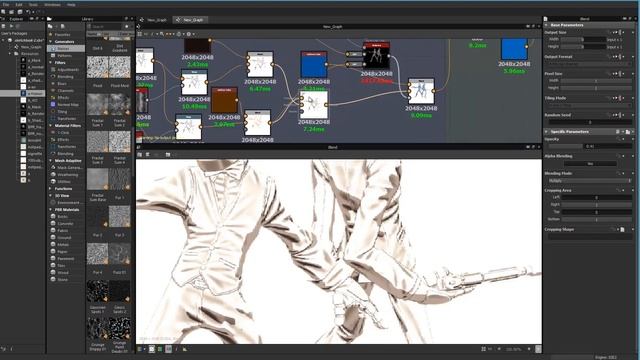Select the Tiling filter category
640x360 pixels.
click(x=62, y=111)
